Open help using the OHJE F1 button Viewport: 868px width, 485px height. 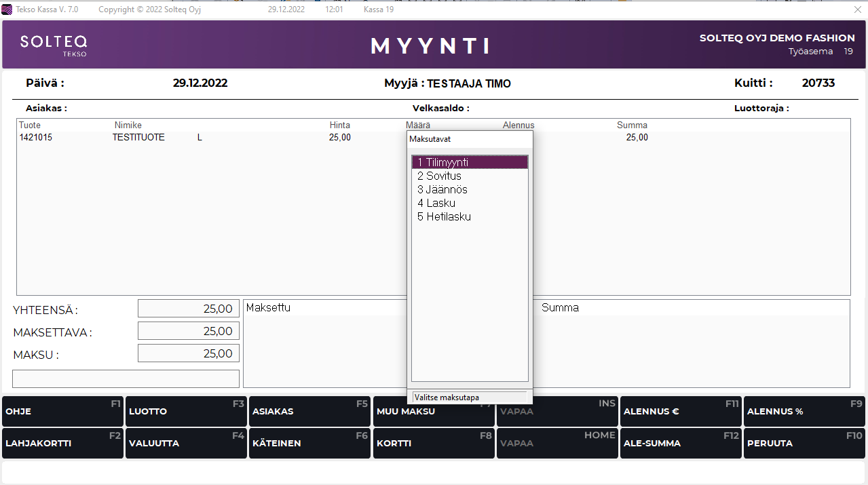tap(62, 411)
